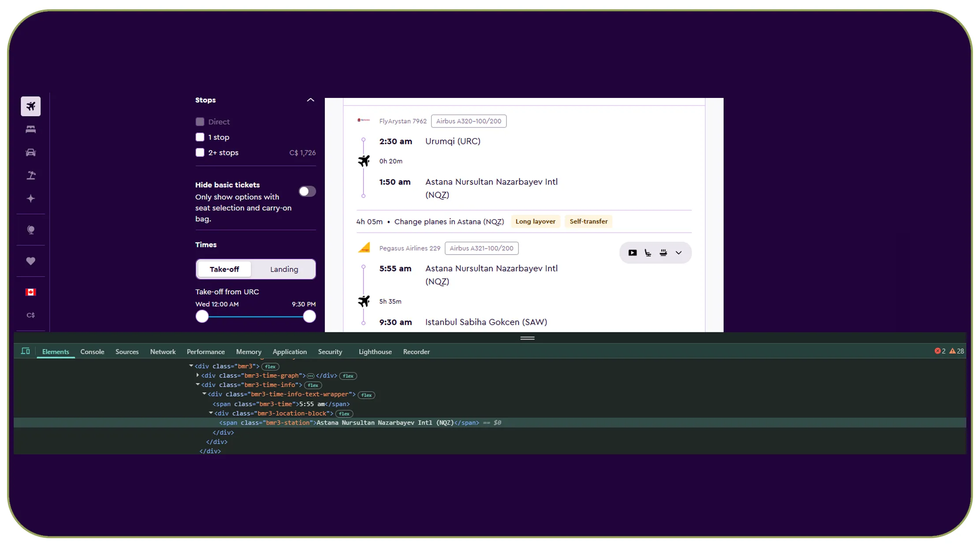Check the 2+ stops checkbox
The image size is (980, 547).
(x=200, y=153)
